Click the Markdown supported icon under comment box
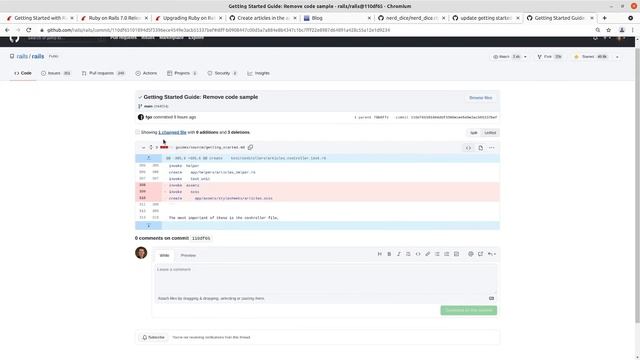640x360 pixels. click(x=491, y=298)
